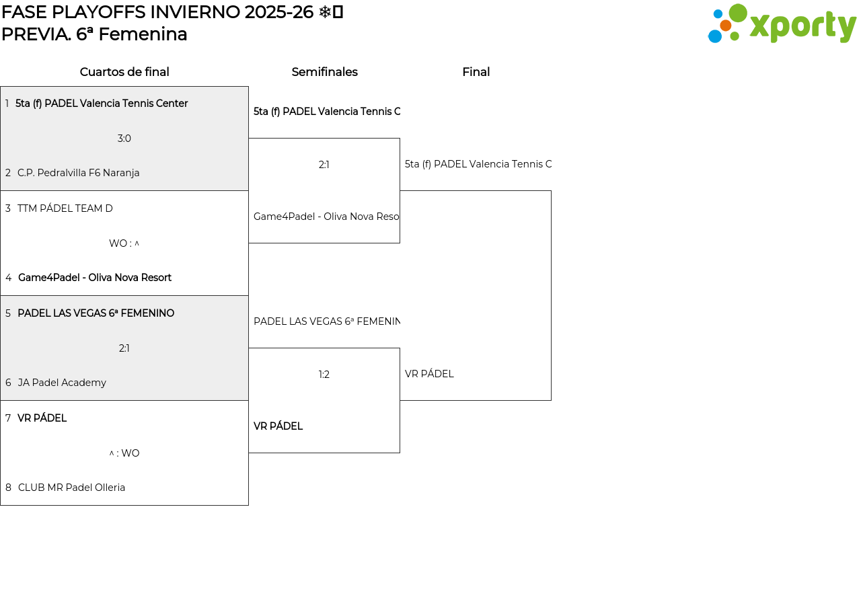Select TTM PÁDEL TEAM D in quarterfinals
The width and height of the screenshot is (861, 616).
(x=65, y=208)
